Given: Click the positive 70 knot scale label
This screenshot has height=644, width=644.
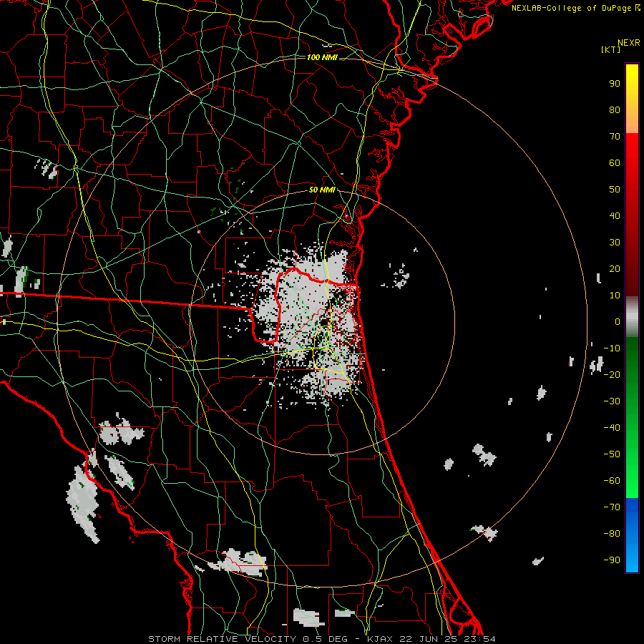Looking at the screenshot, I should pos(615,137).
